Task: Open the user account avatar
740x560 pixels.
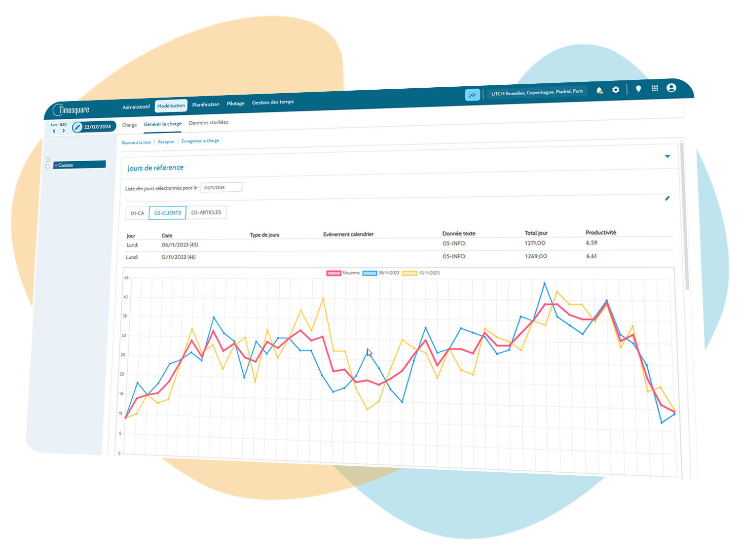Action: pos(671,88)
